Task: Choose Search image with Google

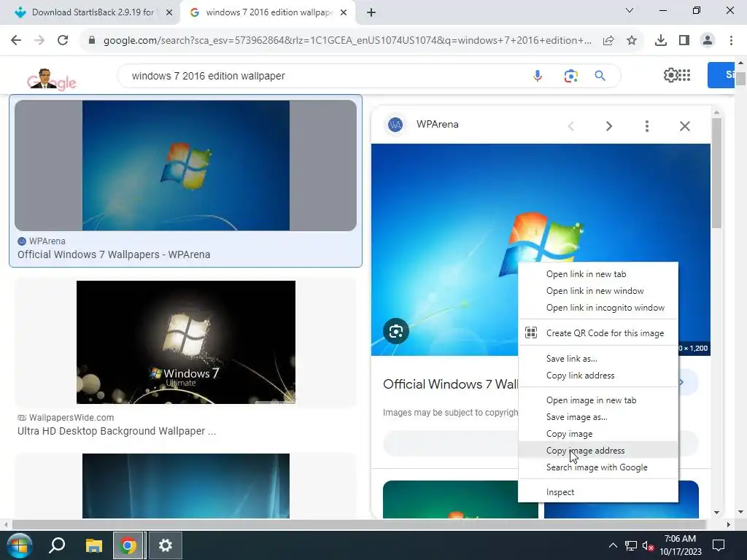Action: pos(598,467)
